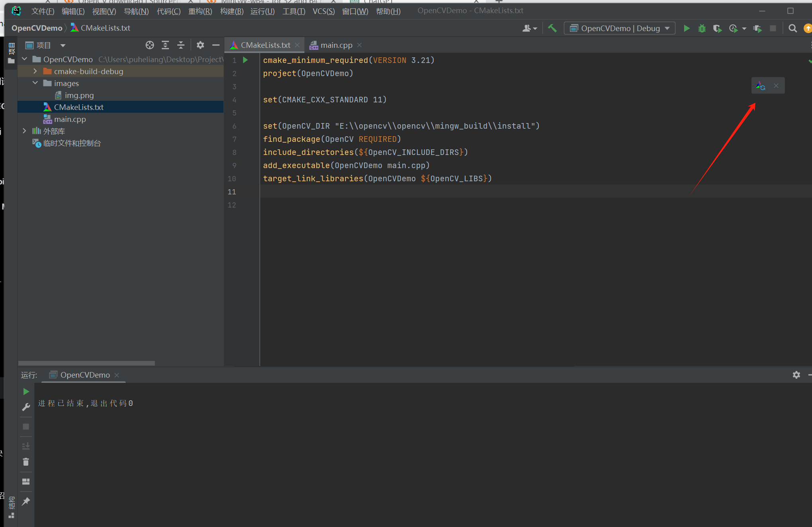Open the 编辑(E) menu
This screenshot has height=527, width=812.
point(73,11)
